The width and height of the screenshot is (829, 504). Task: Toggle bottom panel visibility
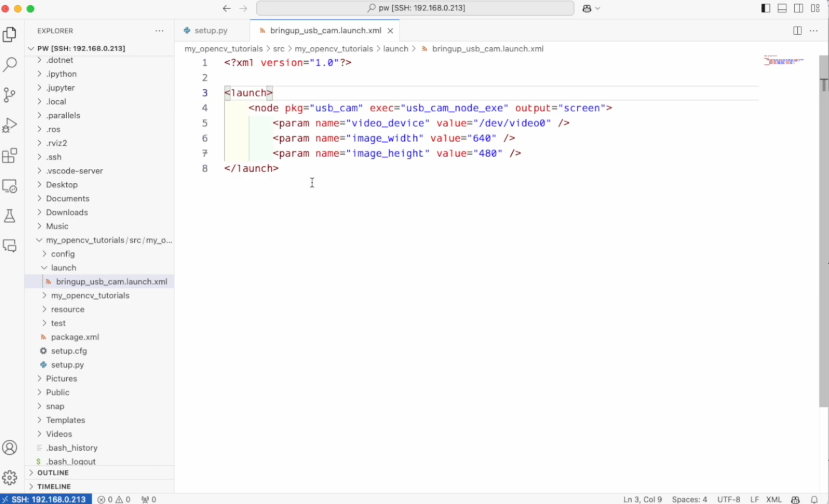[x=782, y=8]
